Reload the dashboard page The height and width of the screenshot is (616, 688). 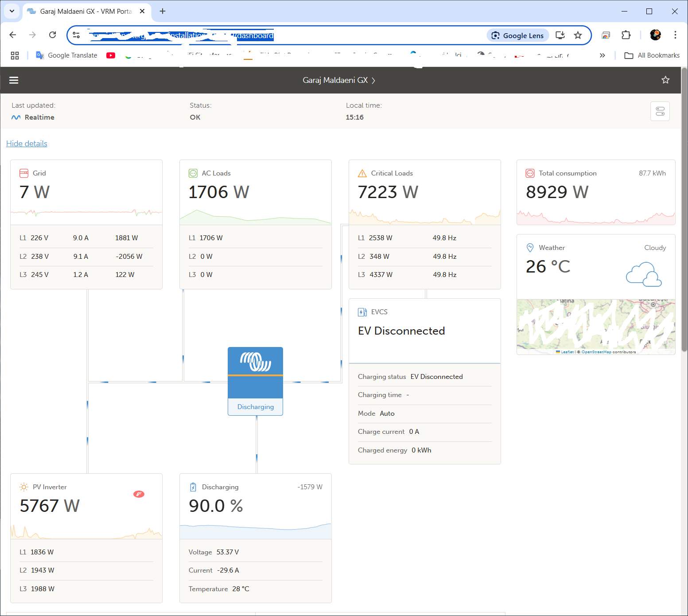pyautogui.click(x=52, y=35)
